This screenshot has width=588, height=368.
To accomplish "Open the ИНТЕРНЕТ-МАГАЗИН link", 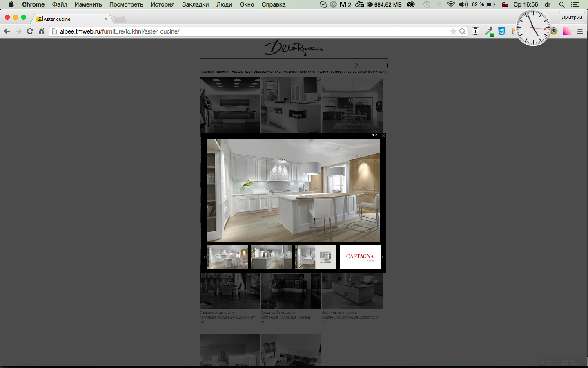I will coord(372,72).
